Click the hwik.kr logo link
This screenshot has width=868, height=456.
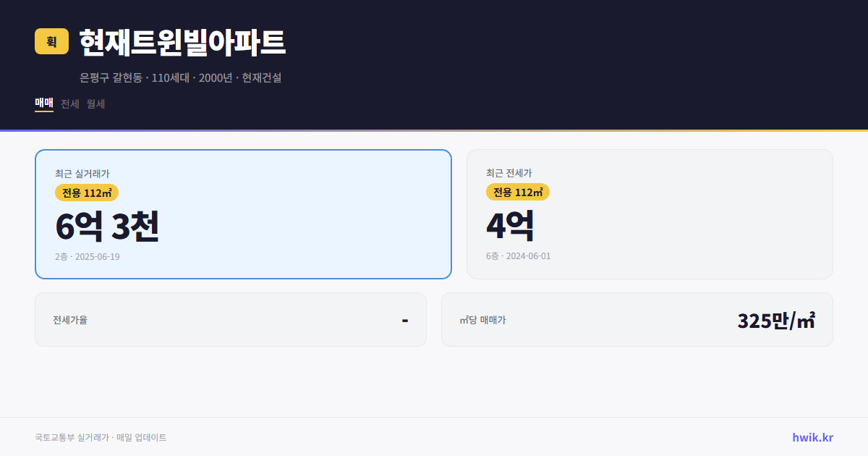(812, 437)
